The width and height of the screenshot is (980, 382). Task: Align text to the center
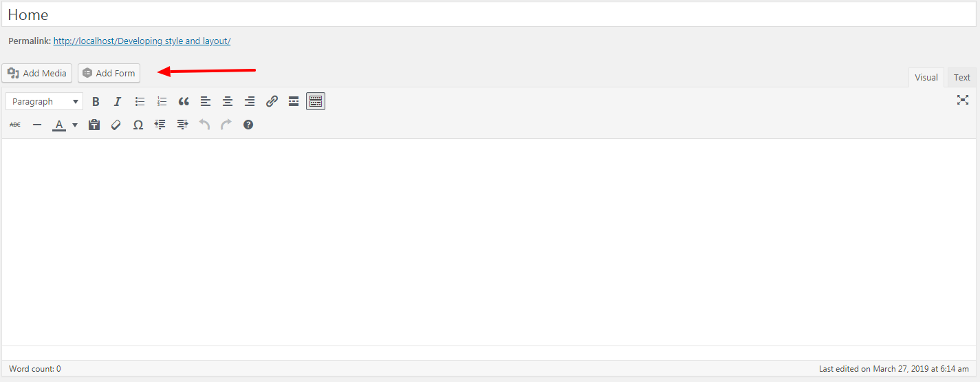(228, 101)
